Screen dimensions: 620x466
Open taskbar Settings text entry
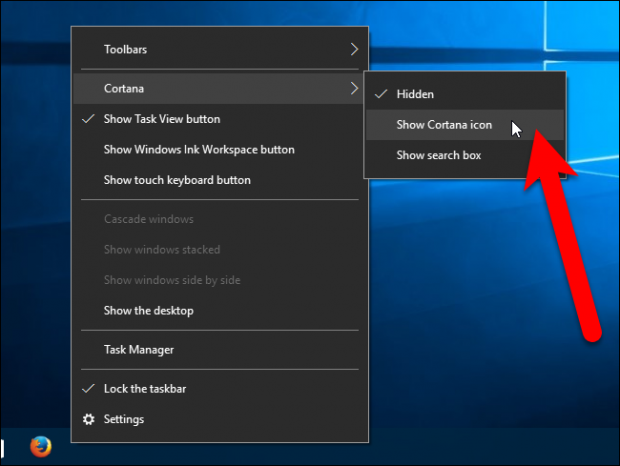pyautogui.click(x=124, y=419)
